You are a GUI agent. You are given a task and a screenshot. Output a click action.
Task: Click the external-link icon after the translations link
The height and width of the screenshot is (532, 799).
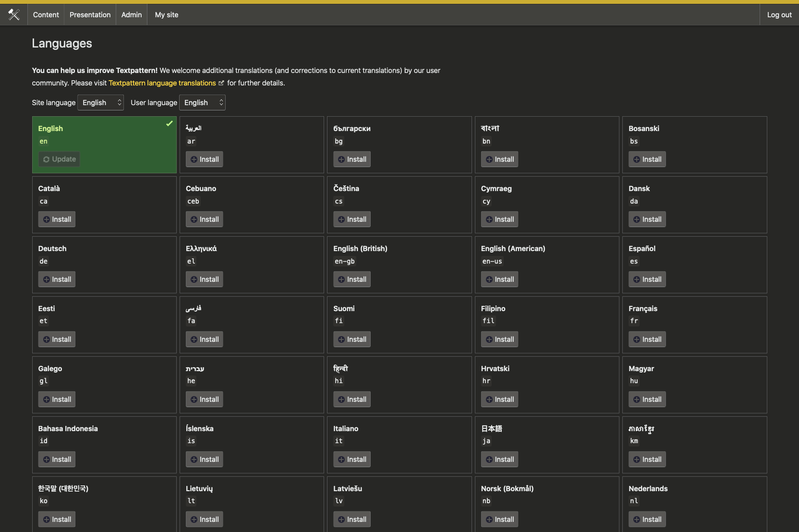(x=221, y=83)
